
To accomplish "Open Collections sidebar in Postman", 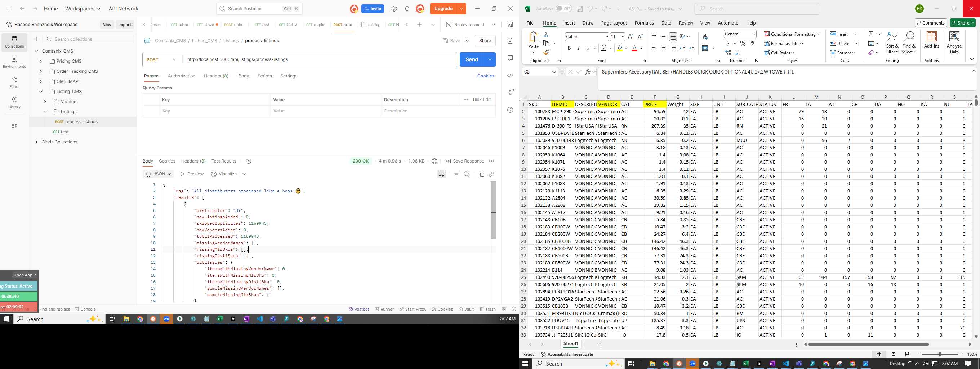I will [x=14, y=42].
